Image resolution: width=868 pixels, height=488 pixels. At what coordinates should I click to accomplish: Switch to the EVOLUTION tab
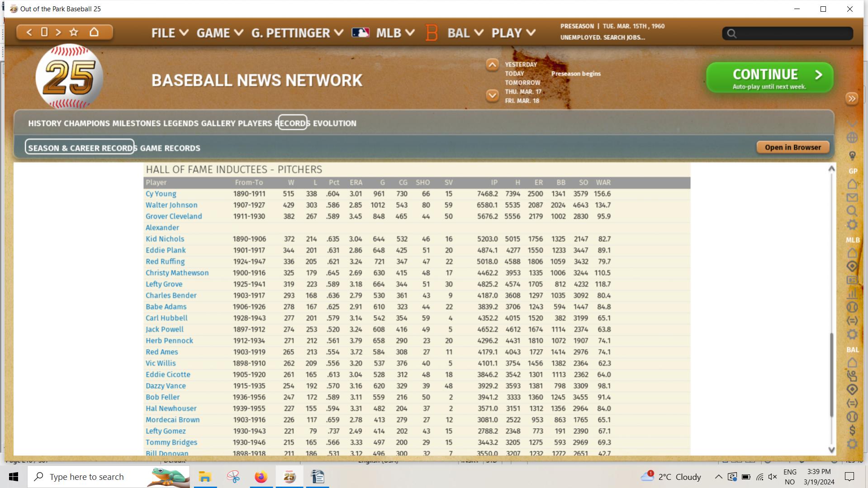(x=334, y=123)
